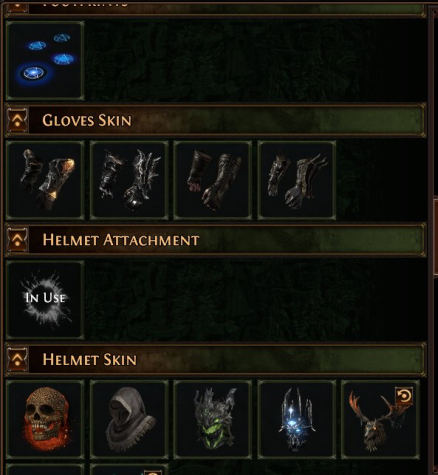
Task: Collapse the Helmet Attachment section
Action: [17, 240]
